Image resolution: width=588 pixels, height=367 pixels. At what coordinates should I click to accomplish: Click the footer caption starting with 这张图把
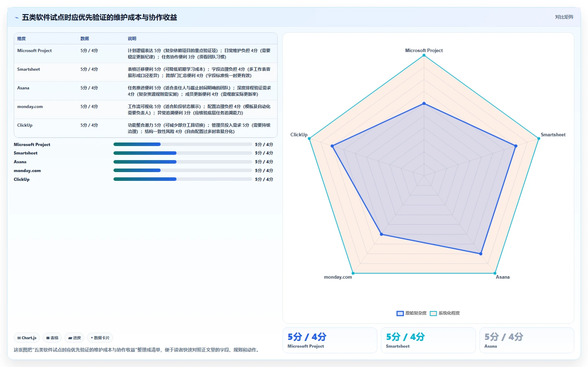pos(137,350)
